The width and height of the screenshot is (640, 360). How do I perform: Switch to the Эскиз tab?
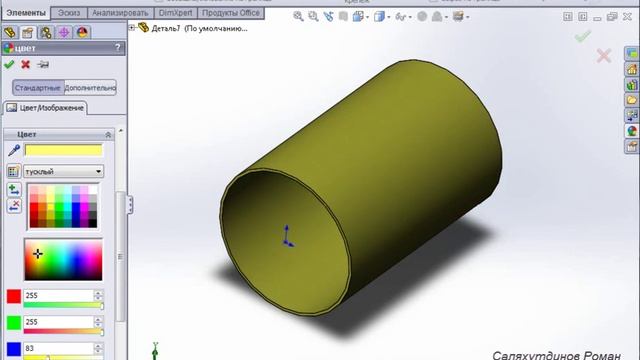(69, 13)
